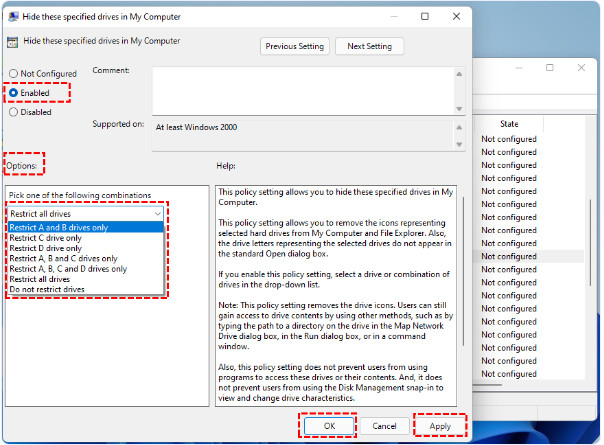Image resolution: width=604 pixels, height=445 pixels.
Task: Click the Help pane vertical scrollbar
Action: point(463,272)
